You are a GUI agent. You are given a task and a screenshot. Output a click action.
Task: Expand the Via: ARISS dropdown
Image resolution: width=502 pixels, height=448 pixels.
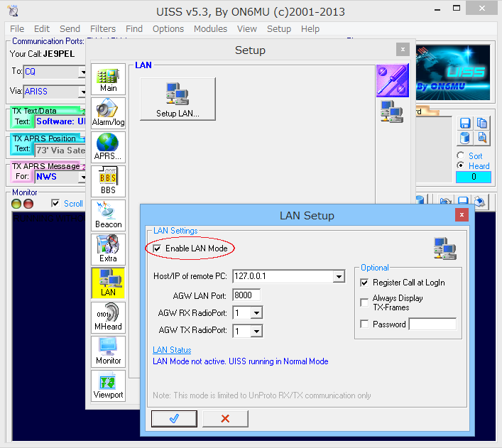click(x=82, y=92)
